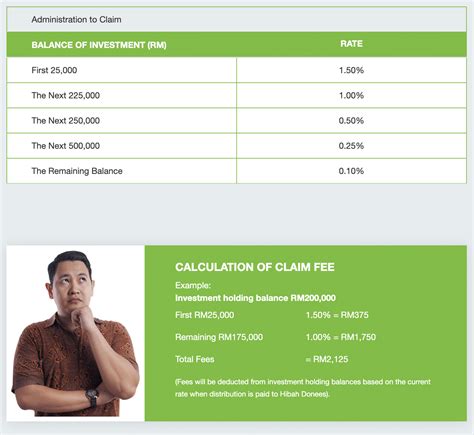The width and height of the screenshot is (474, 435).
Task: Select the 'CALCULATION OF CLAIM FEE' title
Action: click(x=255, y=267)
